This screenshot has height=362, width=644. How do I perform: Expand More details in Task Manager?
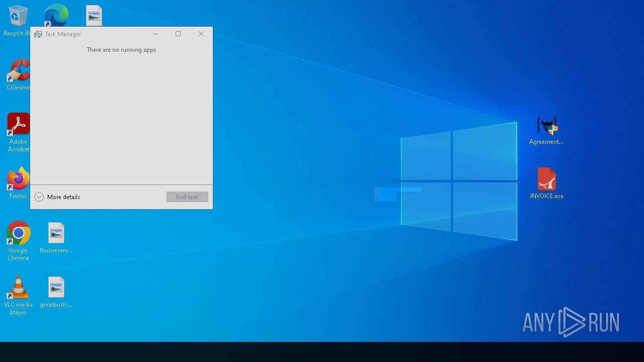point(57,197)
